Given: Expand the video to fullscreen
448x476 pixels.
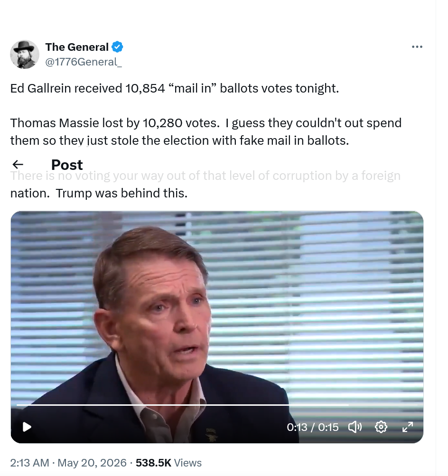Looking at the screenshot, I should [407, 427].
